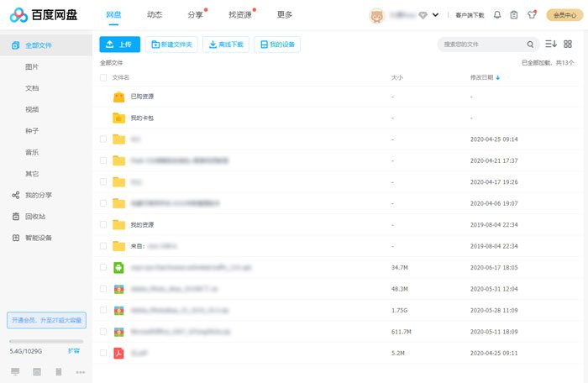Image resolution: width=588 pixels, height=383 pixels.
Task: Expand the user account dropdown arrow
Action: click(435, 15)
